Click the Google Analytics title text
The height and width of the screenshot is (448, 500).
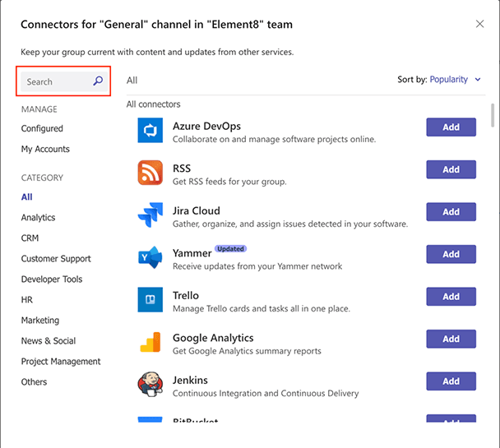(213, 338)
